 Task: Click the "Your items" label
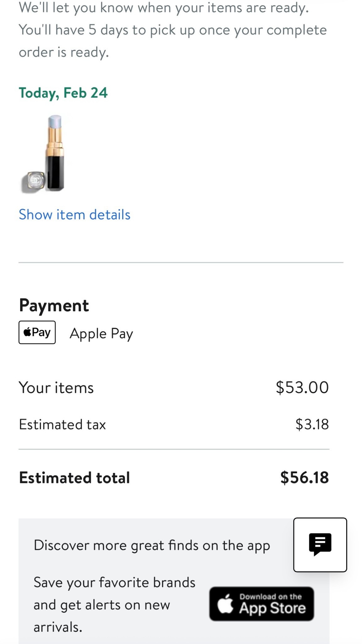pos(57,387)
